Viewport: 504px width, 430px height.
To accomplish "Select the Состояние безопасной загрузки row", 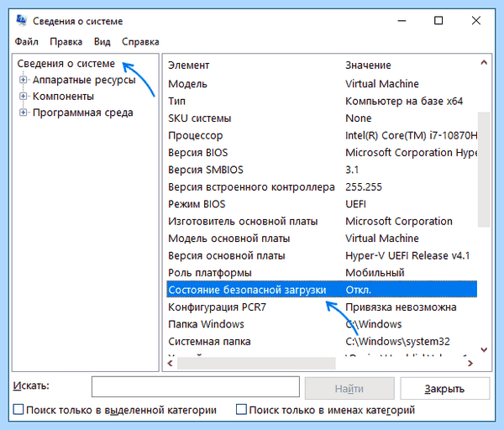I will 322,290.
